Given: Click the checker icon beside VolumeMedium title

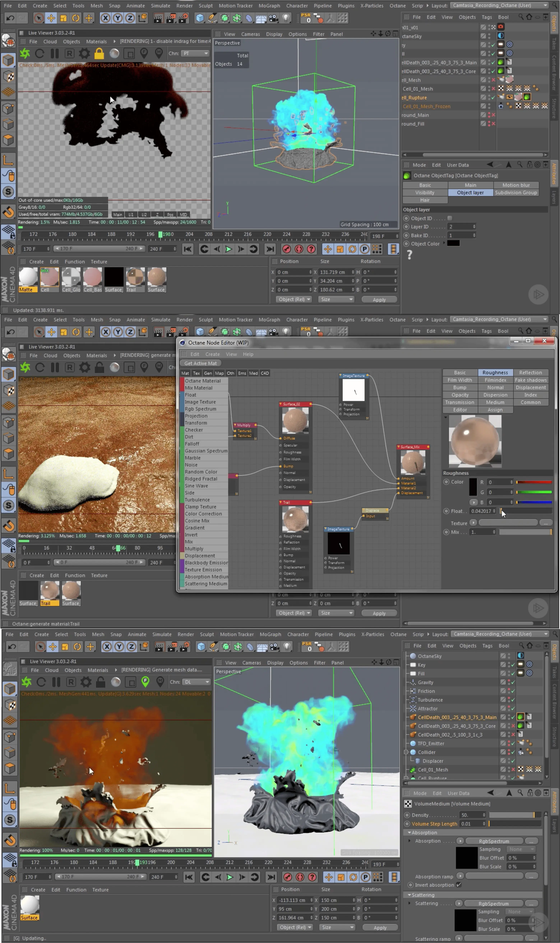Looking at the screenshot, I should [x=408, y=804].
